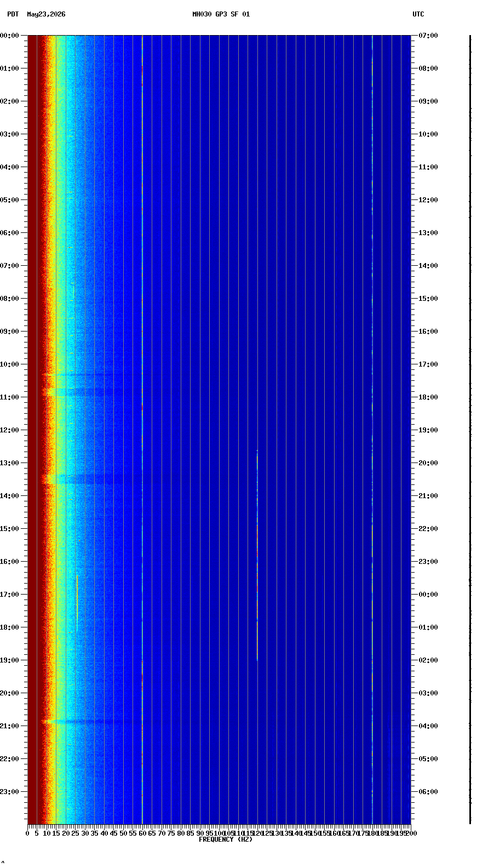Viewport: 494px width, 868px height.
Task: Click the 17:00 UTC time label
Action: (x=428, y=364)
